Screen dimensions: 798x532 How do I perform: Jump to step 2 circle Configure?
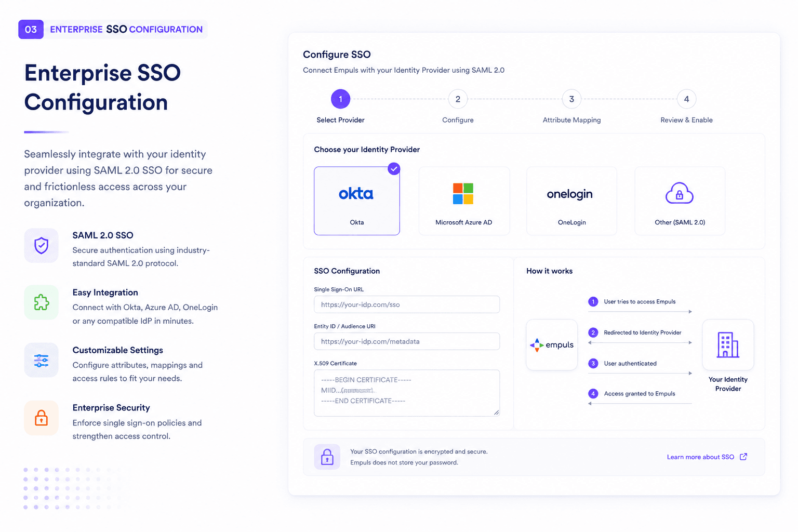[x=458, y=99]
